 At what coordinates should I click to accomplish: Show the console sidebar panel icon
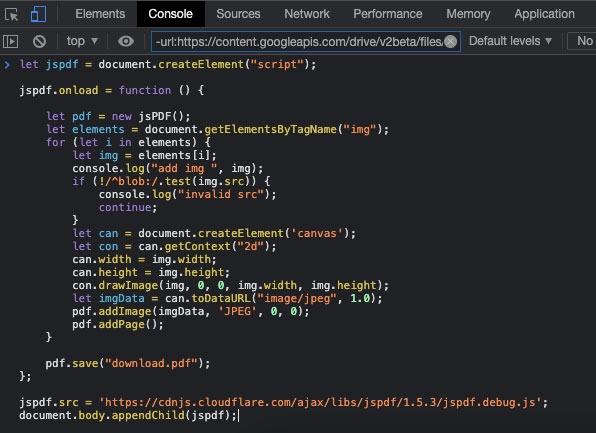tap(11, 41)
